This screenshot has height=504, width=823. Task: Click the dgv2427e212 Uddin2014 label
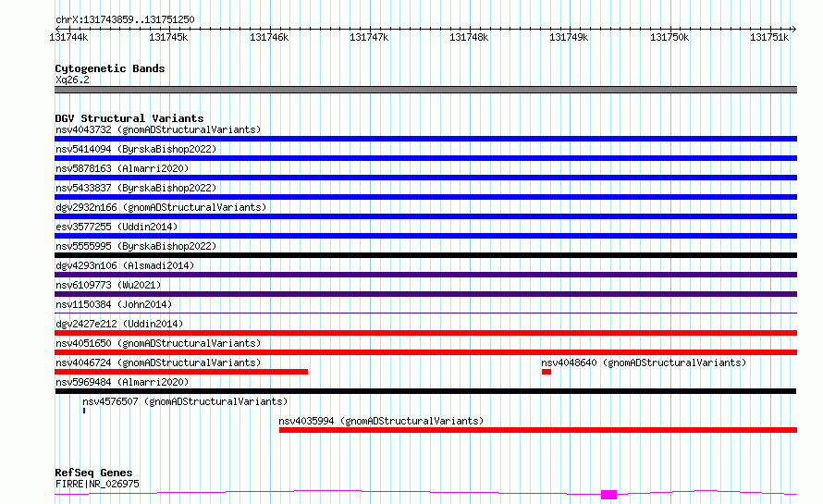point(119,324)
